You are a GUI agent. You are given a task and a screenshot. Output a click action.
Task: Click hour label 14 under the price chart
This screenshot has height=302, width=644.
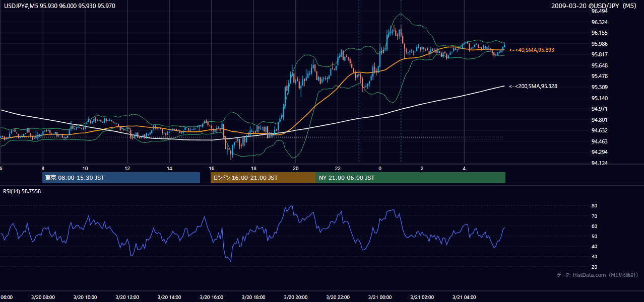click(169, 168)
